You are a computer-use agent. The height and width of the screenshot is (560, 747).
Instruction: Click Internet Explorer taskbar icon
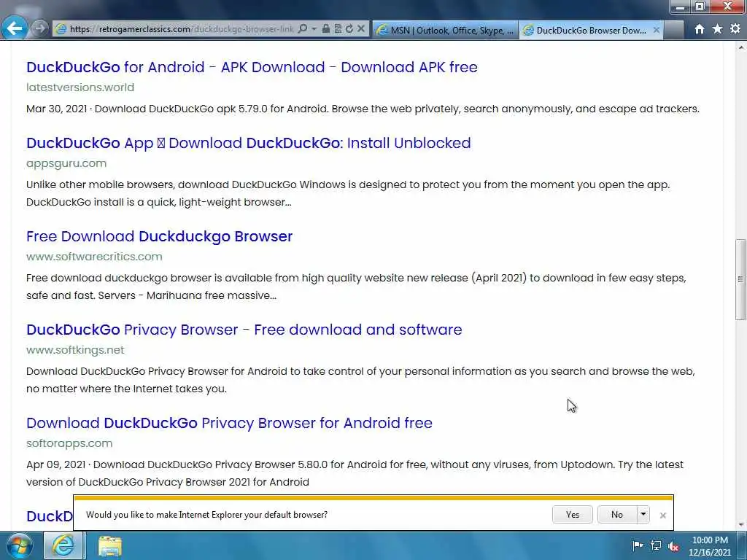(x=64, y=545)
